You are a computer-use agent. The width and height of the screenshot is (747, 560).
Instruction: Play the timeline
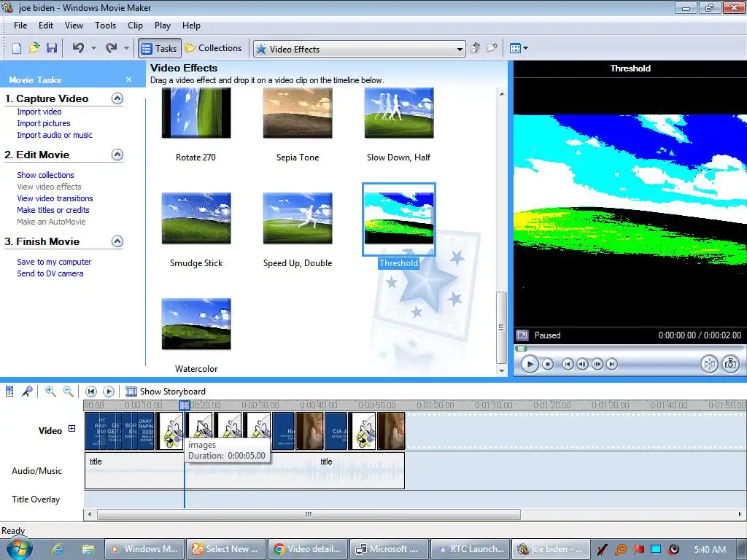(x=109, y=392)
